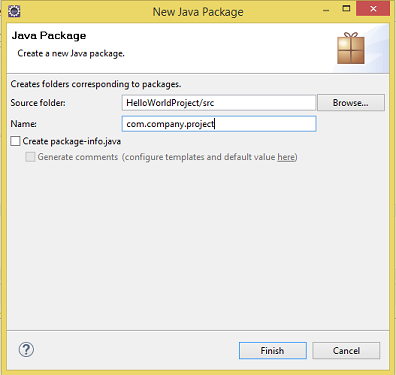Confirm package creation with Finish
The width and height of the screenshot is (396, 375).
coord(273,351)
